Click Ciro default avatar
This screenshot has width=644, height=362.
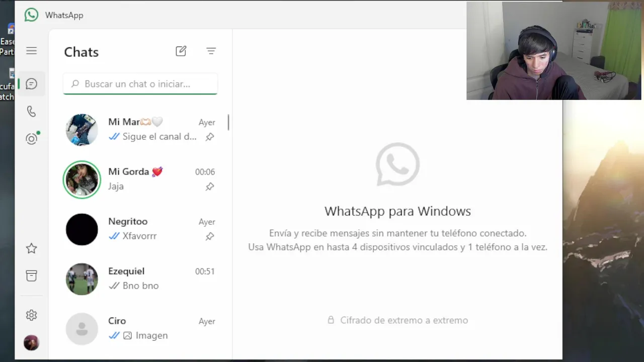click(82, 329)
